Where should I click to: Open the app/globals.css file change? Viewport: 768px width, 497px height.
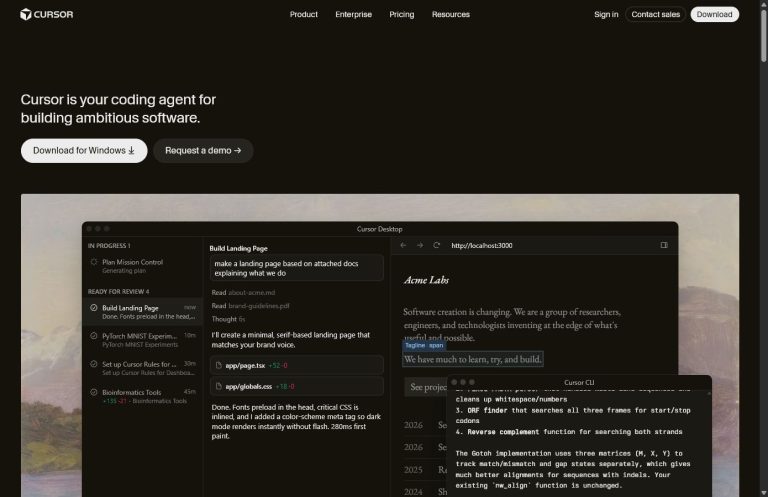tap(296, 386)
